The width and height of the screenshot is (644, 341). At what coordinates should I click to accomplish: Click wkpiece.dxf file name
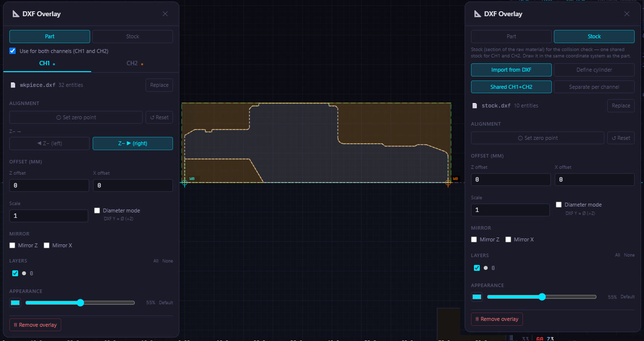tap(38, 85)
